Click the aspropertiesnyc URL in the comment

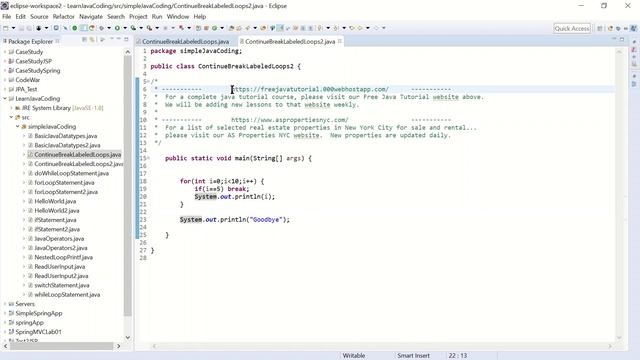290,120
